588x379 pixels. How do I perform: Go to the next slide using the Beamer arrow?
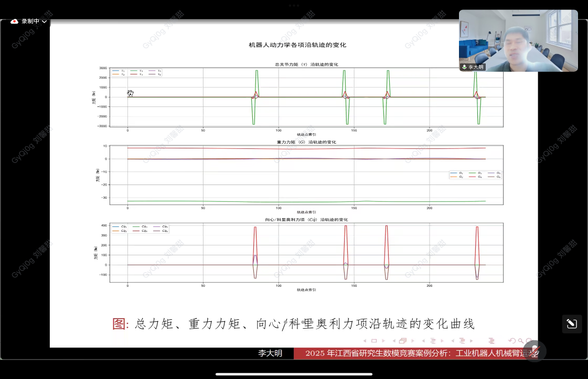383,341
